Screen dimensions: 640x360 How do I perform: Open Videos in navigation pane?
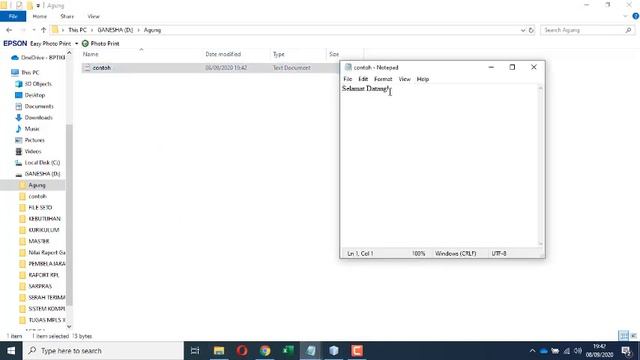click(28, 151)
